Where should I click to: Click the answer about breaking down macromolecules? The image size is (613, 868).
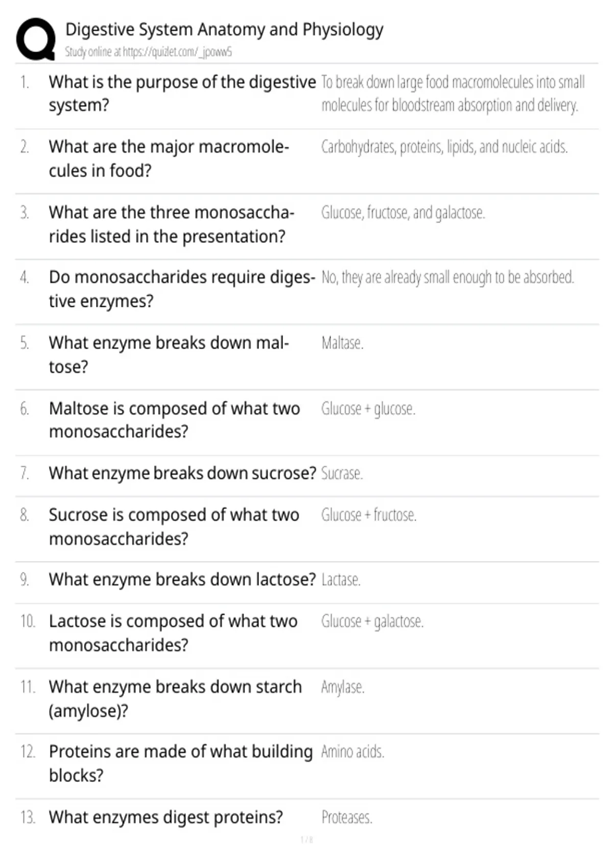tap(453, 93)
